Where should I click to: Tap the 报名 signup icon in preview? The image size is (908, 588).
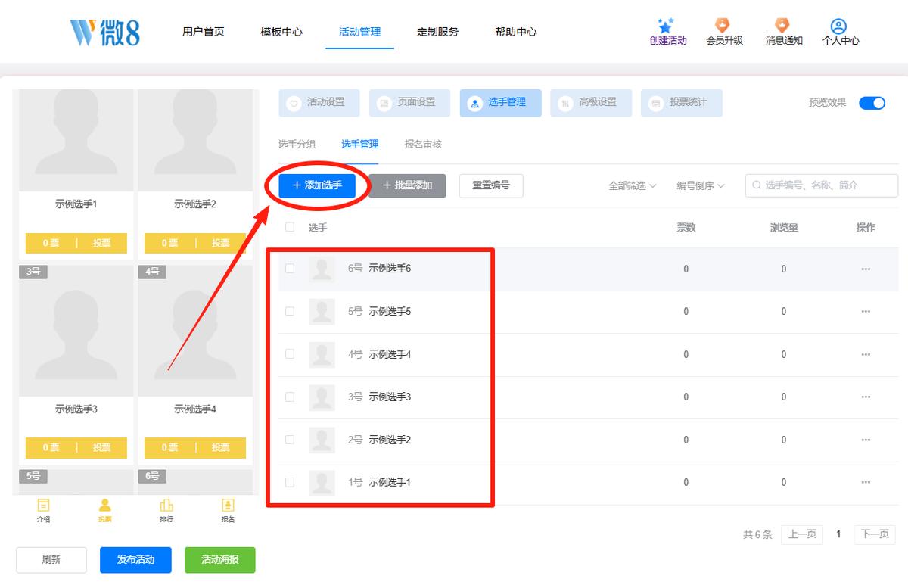pos(228,506)
